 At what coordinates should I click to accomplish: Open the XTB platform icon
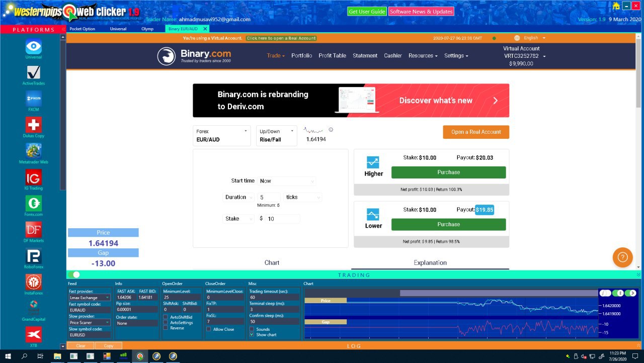point(34,334)
